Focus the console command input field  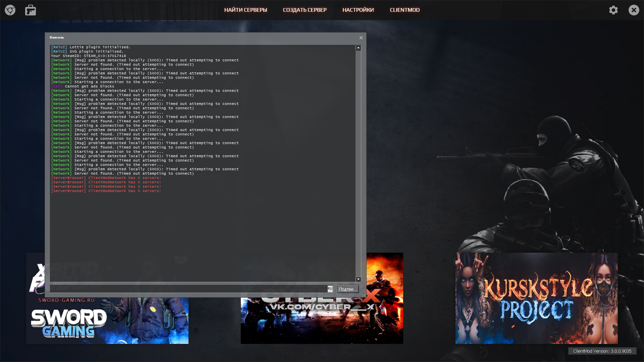[188, 289]
